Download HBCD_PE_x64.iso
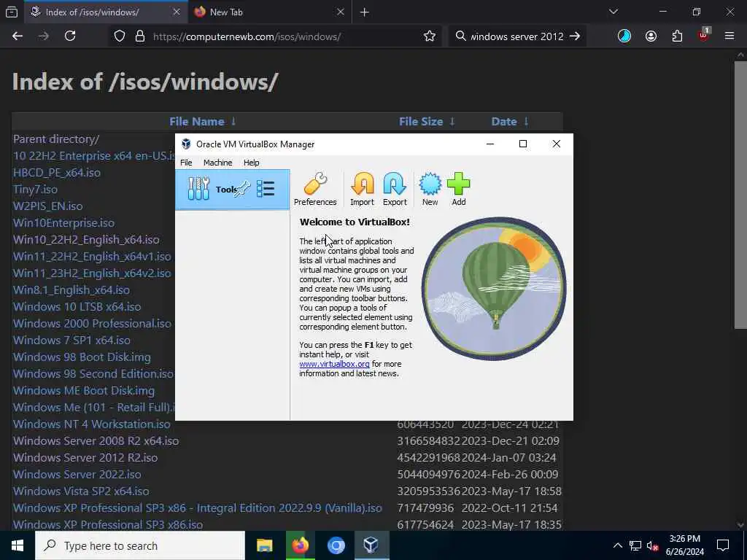747x560 pixels. (x=57, y=172)
